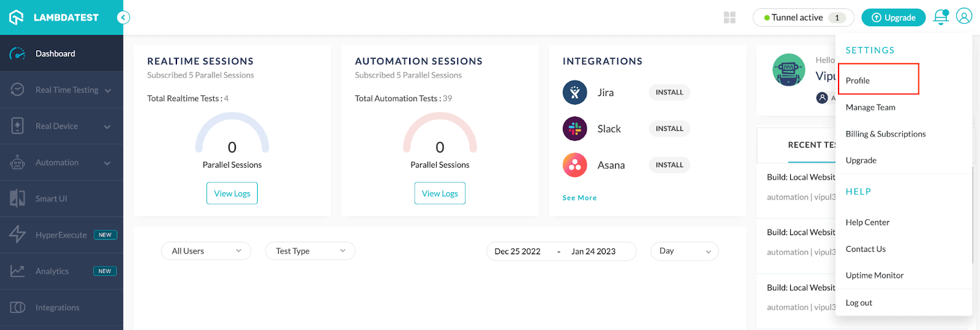
Task: Install the Jira integration
Action: click(669, 92)
